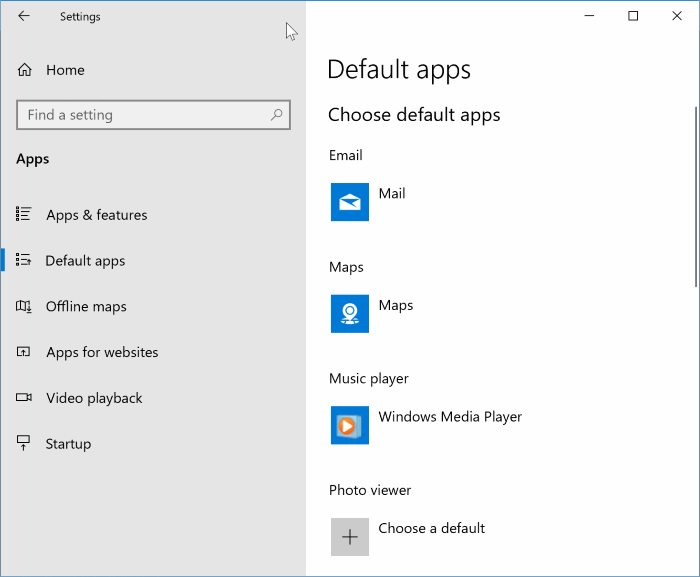Go back with the arrow icon

click(x=24, y=16)
